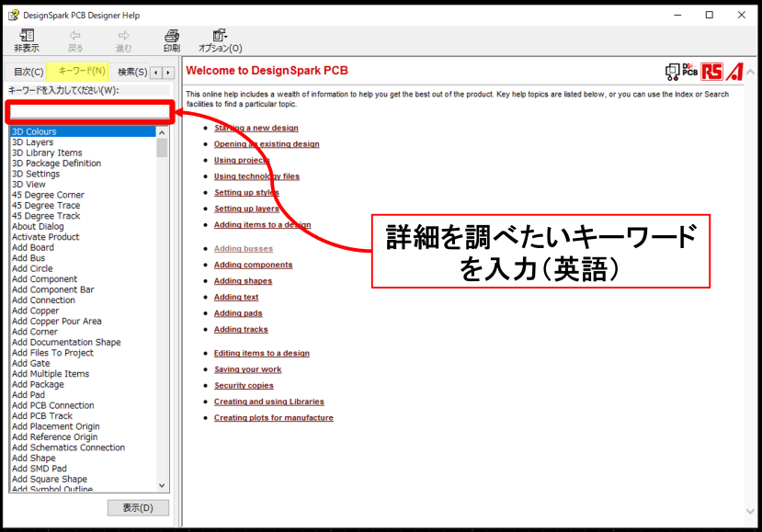This screenshot has height=532, width=762.
Task: Select 'Add Board' keyword entry
Action: click(x=33, y=247)
